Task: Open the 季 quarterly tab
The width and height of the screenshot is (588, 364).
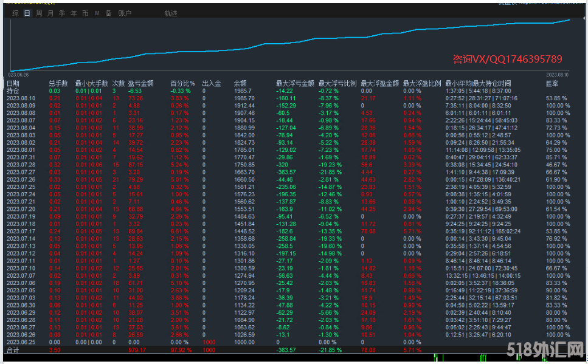Action: (x=62, y=13)
